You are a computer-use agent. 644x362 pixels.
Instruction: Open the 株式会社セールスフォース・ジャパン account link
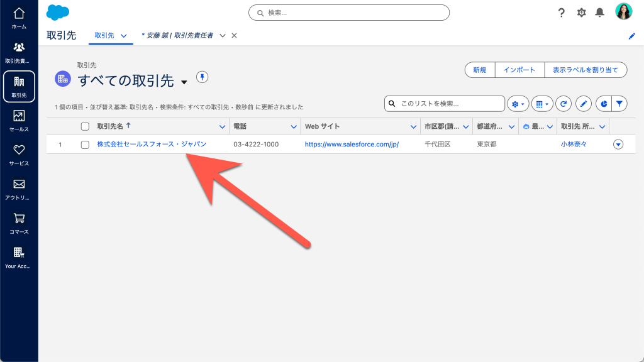(152, 144)
